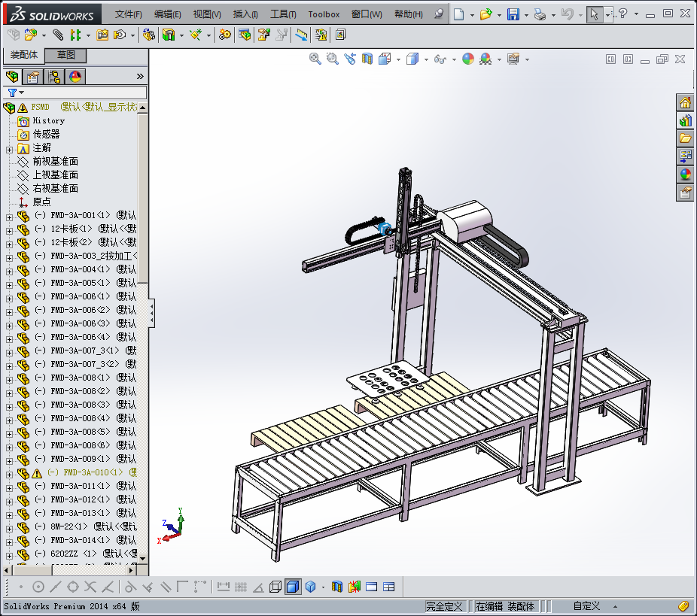Viewport: 697px width, 616px height.
Task: Open the Design Library task pane icon
Action: click(x=685, y=120)
